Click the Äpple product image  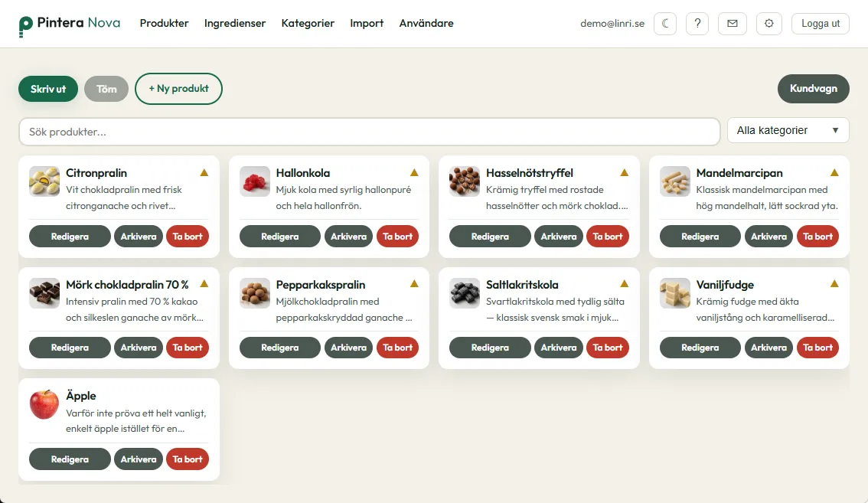click(x=44, y=404)
